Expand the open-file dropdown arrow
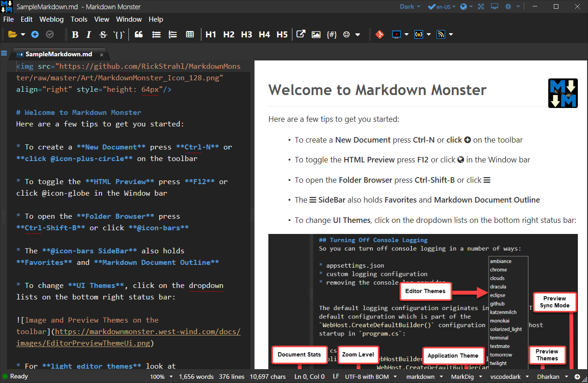 [x=23, y=35]
